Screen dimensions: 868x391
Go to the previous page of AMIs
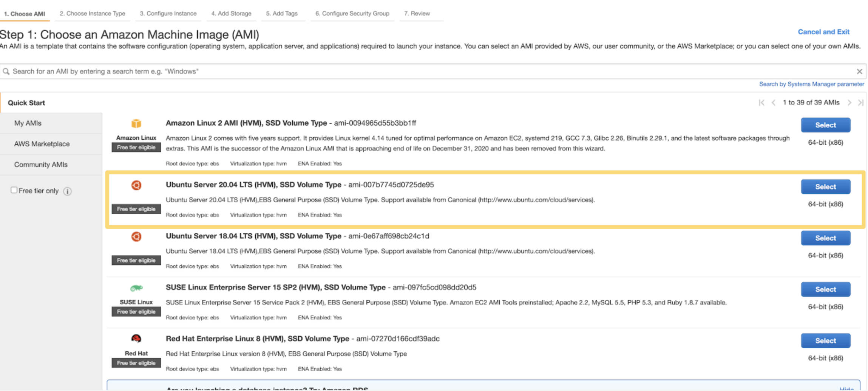click(773, 103)
